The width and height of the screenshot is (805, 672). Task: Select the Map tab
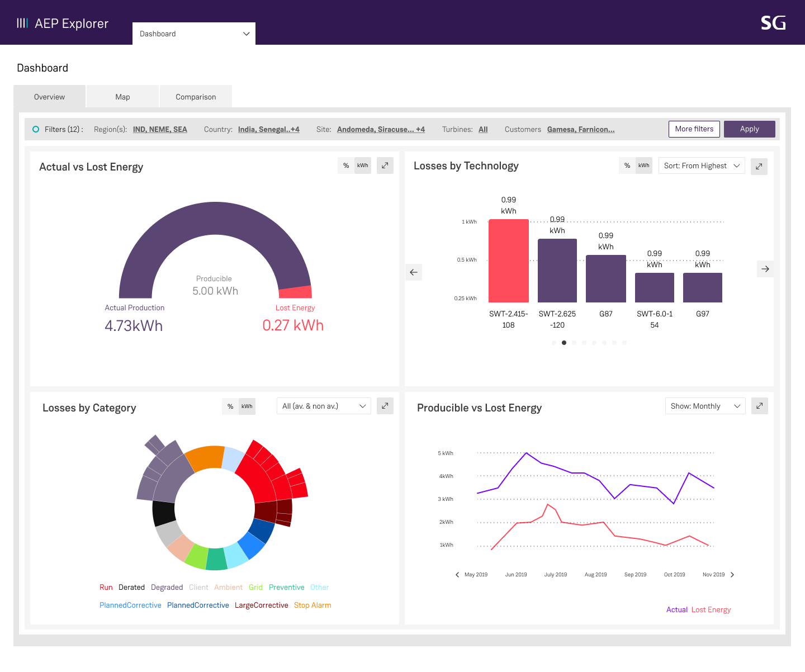[122, 97]
